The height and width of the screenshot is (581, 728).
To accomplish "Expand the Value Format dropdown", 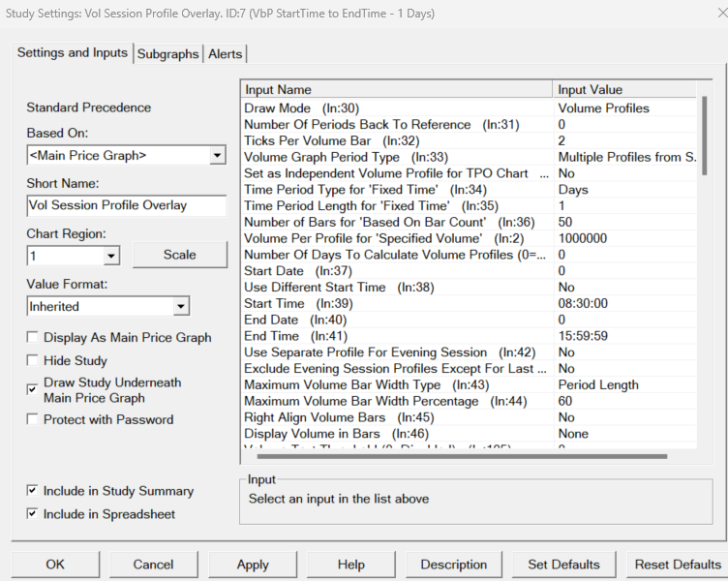I will tap(180, 306).
